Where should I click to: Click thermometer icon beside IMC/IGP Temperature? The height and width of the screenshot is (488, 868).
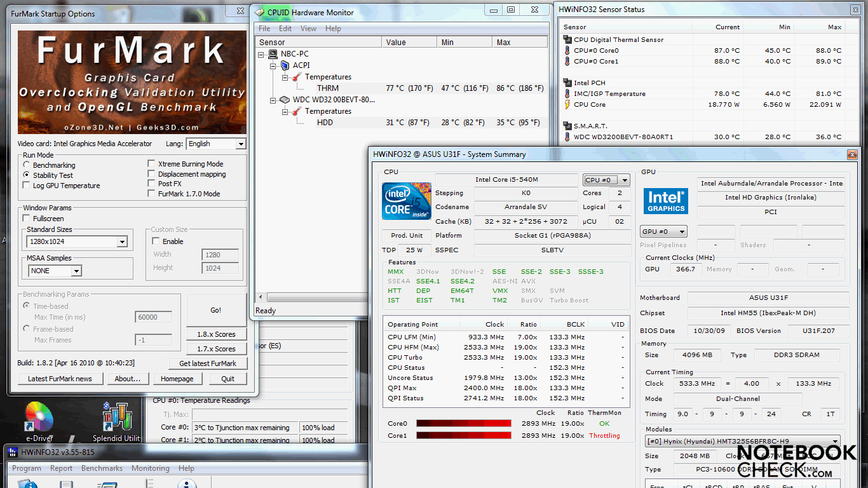567,93
